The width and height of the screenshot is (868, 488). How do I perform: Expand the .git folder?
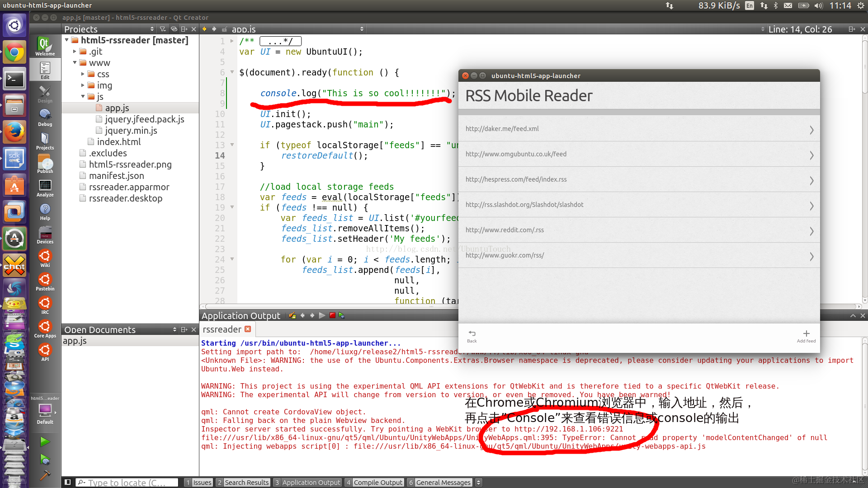[75, 51]
